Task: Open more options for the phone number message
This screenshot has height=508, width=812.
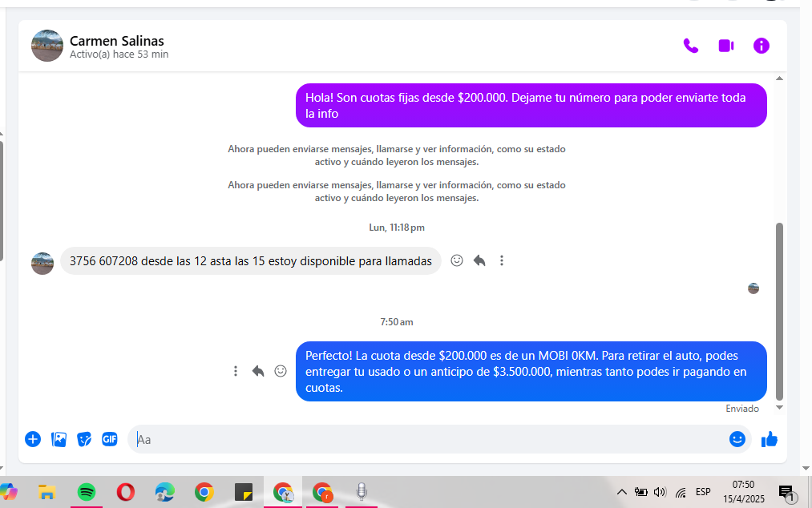Action: point(501,260)
